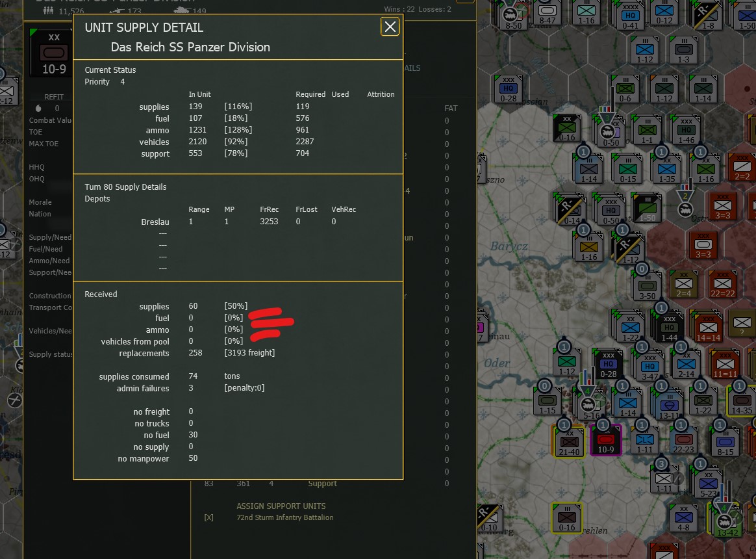This screenshot has height=559, width=756.
Task: Select the 2-14 unit counter
Action: 686,365
